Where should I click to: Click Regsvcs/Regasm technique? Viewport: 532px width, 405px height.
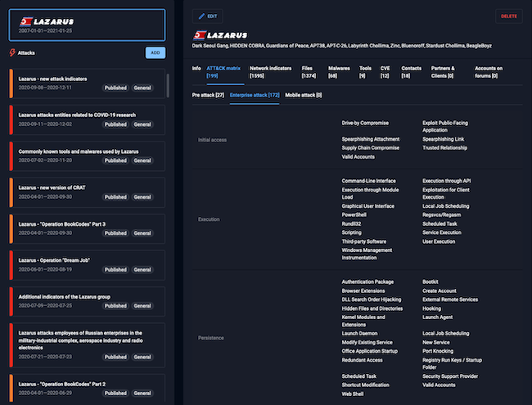[441, 214]
